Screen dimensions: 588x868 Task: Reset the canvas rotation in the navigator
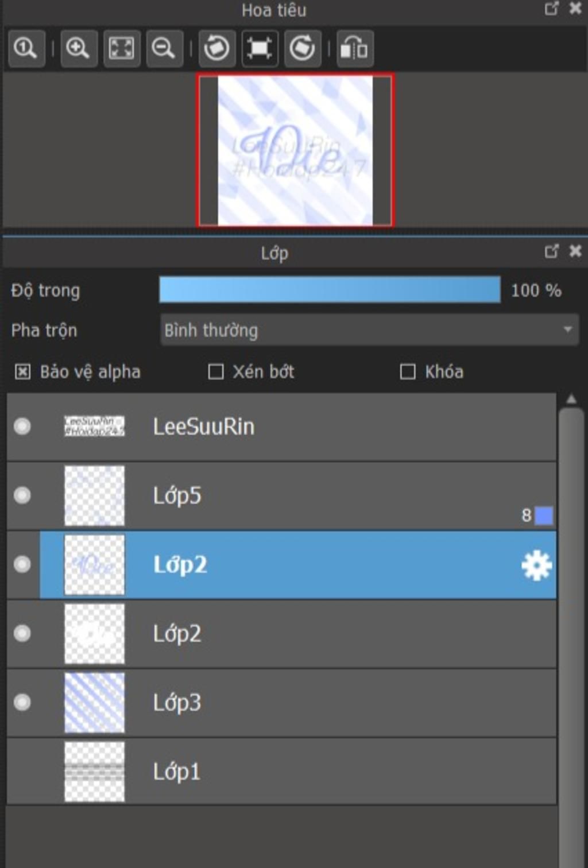click(x=260, y=48)
